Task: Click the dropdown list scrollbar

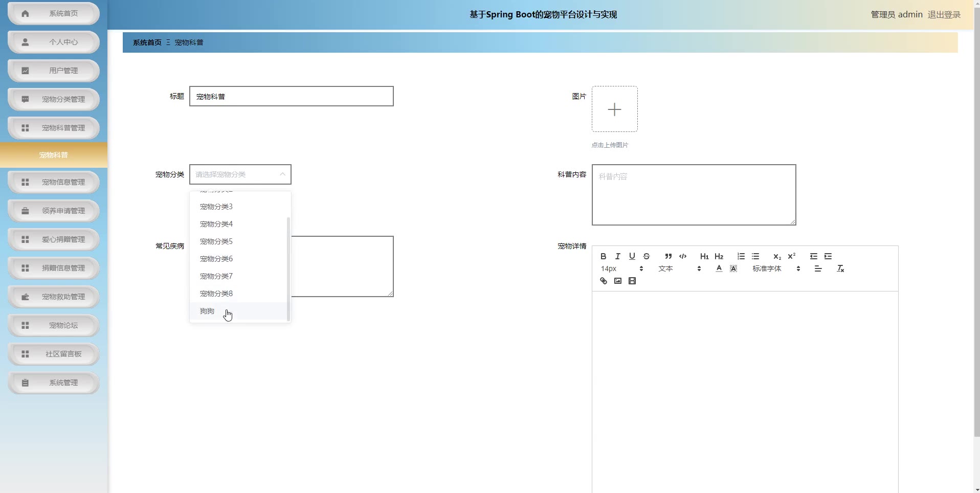Action: 288,269
